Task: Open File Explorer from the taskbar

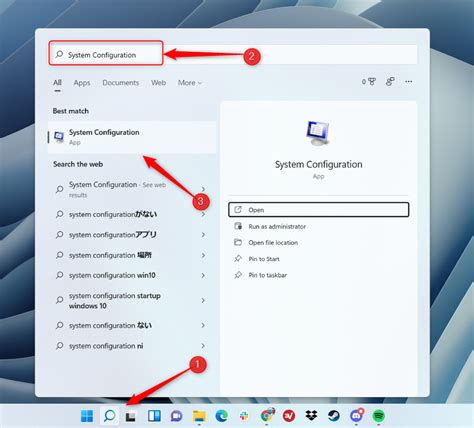Action: pos(199,416)
